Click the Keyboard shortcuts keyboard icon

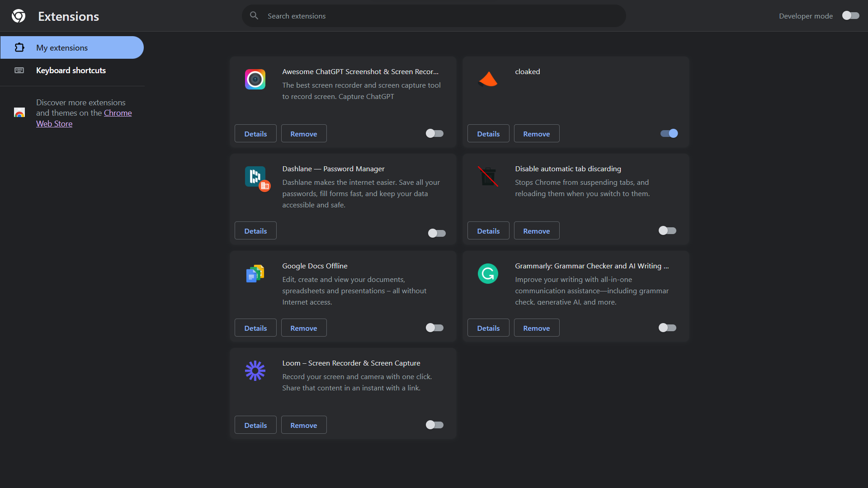tap(19, 70)
